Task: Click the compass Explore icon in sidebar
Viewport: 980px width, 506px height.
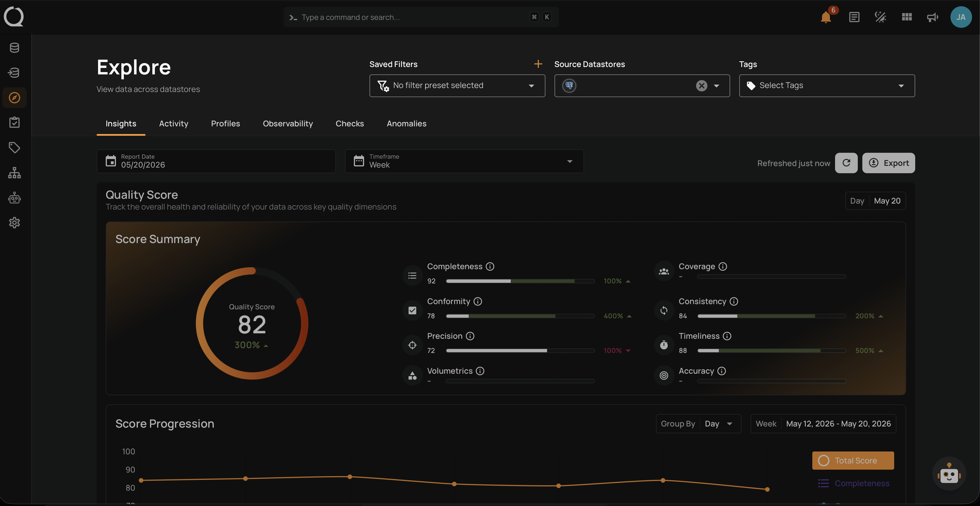Action: 14,98
